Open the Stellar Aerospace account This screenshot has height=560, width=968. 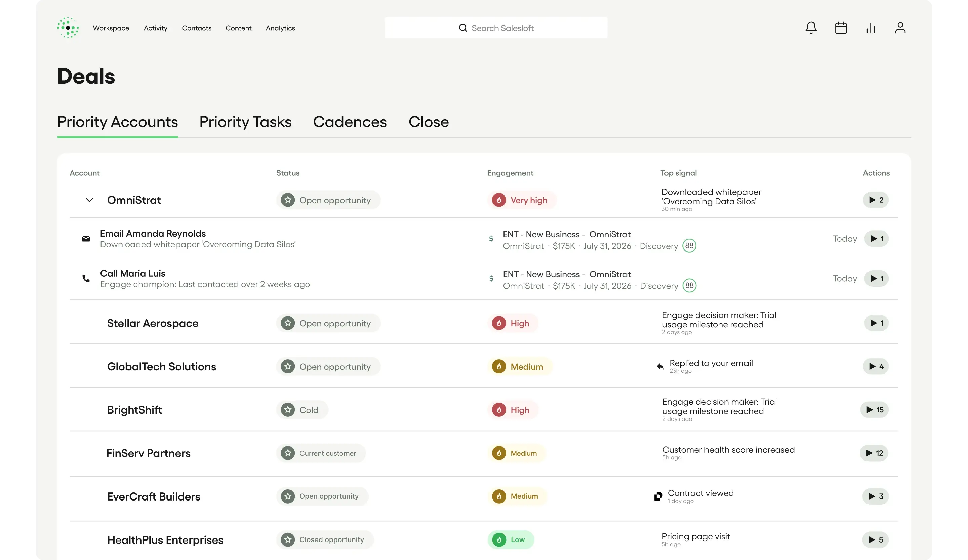pyautogui.click(x=153, y=323)
